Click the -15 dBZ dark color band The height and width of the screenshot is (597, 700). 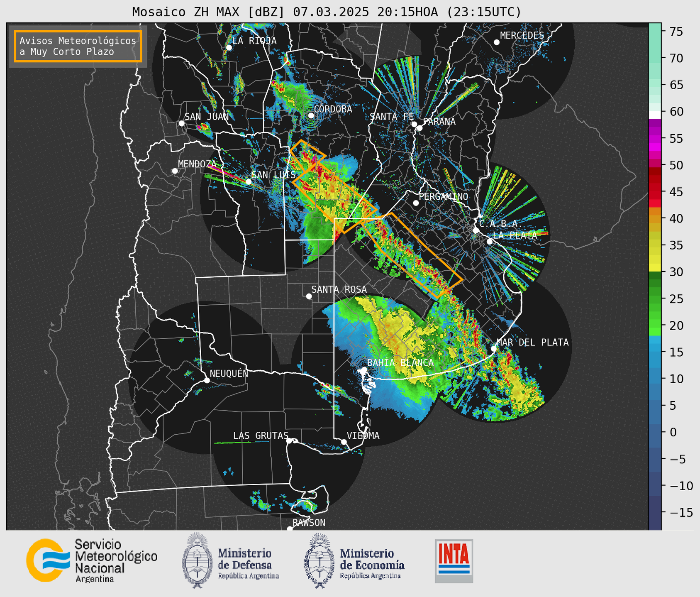[x=655, y=512]
